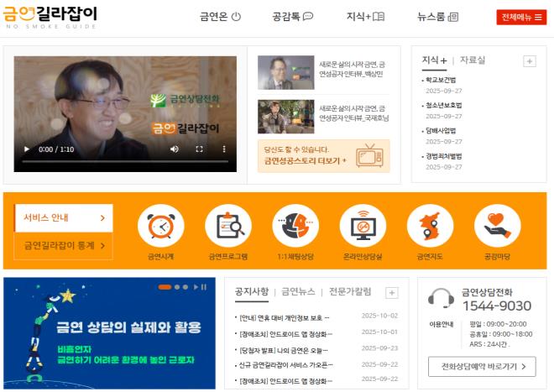Open the 1:1 채팅상담 icon

pyautogui.click(x=295, y=227)
